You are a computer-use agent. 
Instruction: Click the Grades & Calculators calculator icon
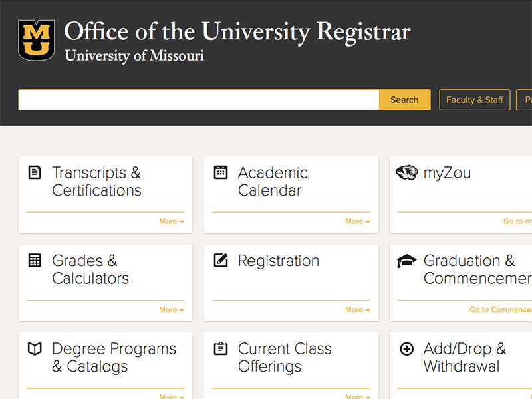(x=35, y=260)
